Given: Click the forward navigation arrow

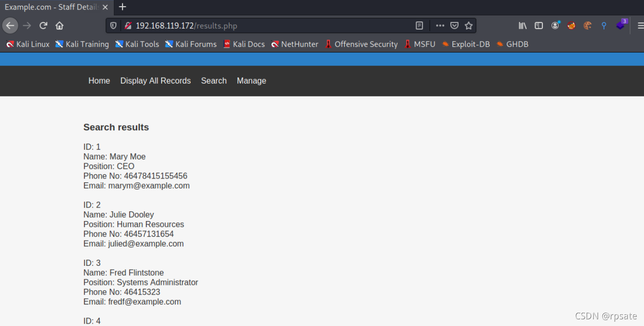Looking at the screenshot, I should 27,26.
